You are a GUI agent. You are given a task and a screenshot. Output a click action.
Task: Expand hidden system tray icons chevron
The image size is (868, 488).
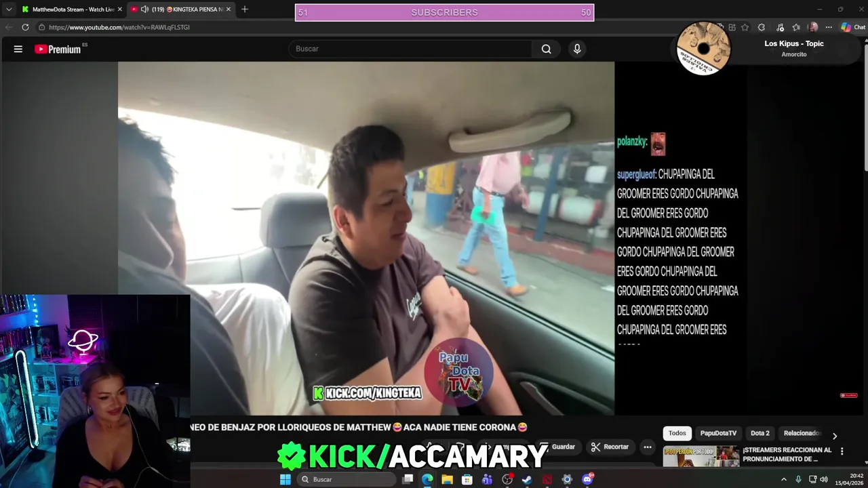click(x=784, y=479)
